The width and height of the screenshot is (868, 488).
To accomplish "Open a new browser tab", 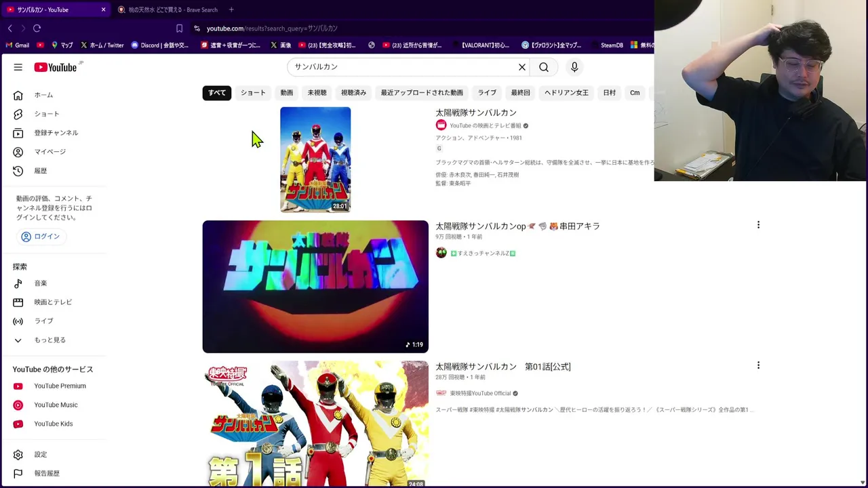I will [231, 9].
